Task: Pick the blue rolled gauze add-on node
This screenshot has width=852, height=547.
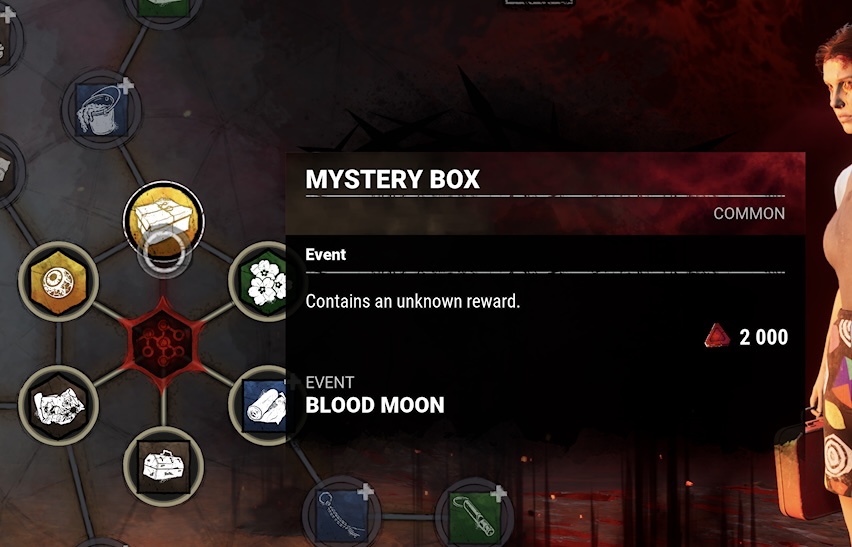Action: [264, 405]
